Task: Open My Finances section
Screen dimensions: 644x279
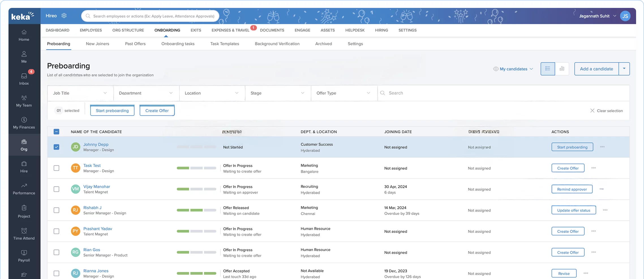Action: click(x=24, y=123)
